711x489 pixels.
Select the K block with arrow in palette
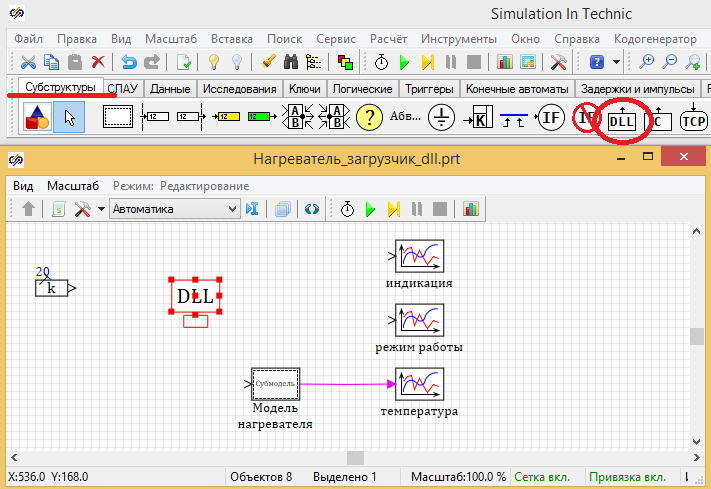tap(477, 117)
